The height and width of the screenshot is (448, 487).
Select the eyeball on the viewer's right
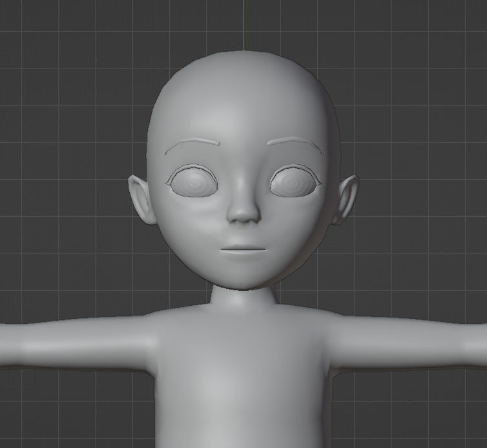click(293, 183)
